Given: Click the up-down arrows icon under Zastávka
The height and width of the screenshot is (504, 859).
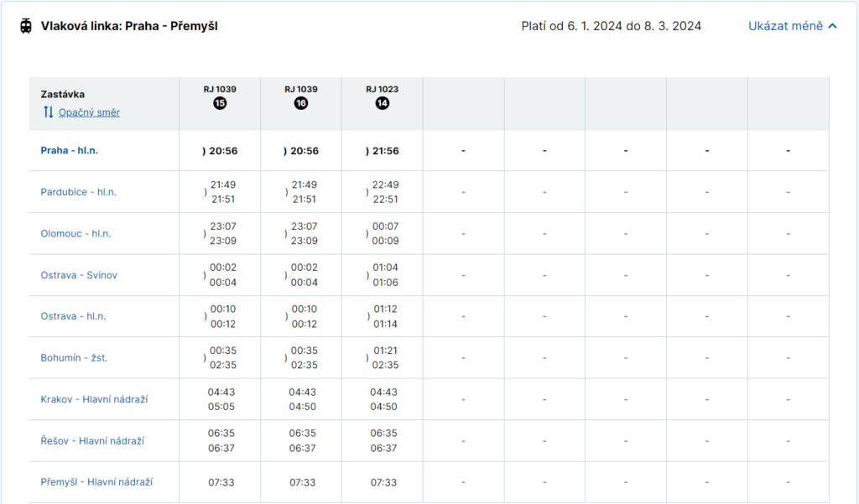Looking at the screenshot, I should click(48, 112).
